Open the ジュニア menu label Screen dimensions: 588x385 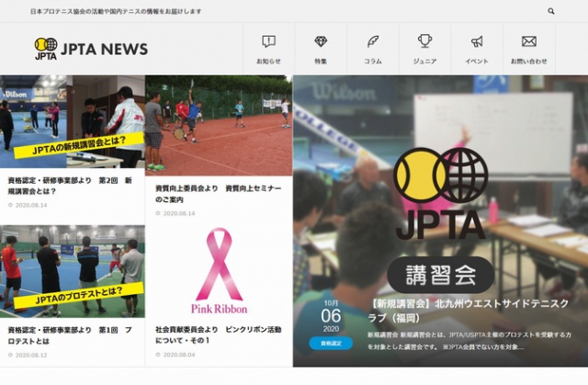pyautogui.click(x=424, y=62)
